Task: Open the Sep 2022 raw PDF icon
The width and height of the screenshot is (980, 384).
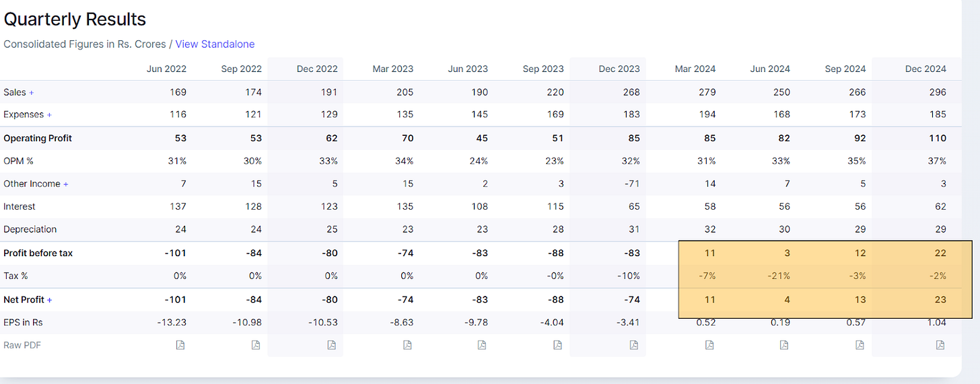Action: click(256, 345)
